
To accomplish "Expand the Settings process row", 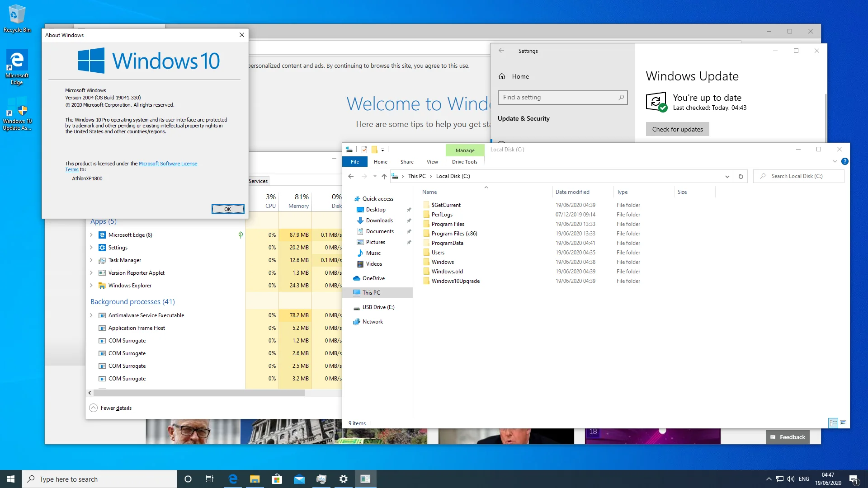I will 91,248.
